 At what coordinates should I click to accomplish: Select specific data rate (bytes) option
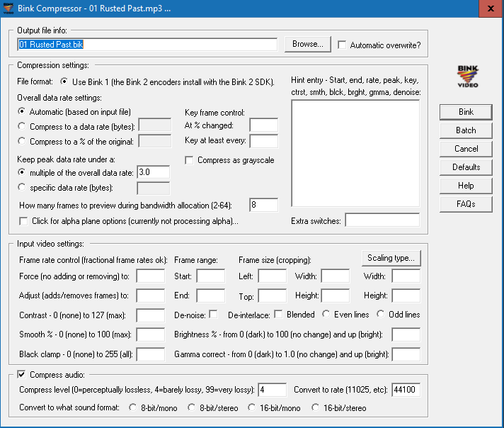tap(21, 187)
